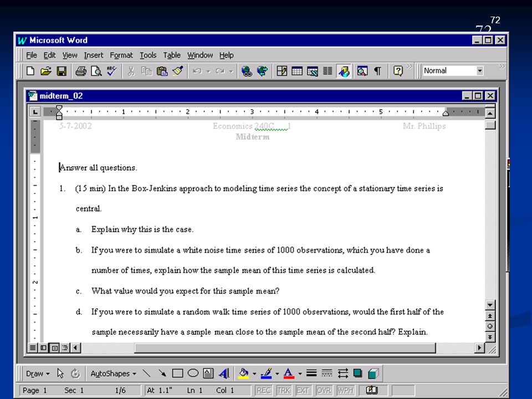The image size is (532, 399).
Task: Open the Edit menu
Action: (49, 55)
